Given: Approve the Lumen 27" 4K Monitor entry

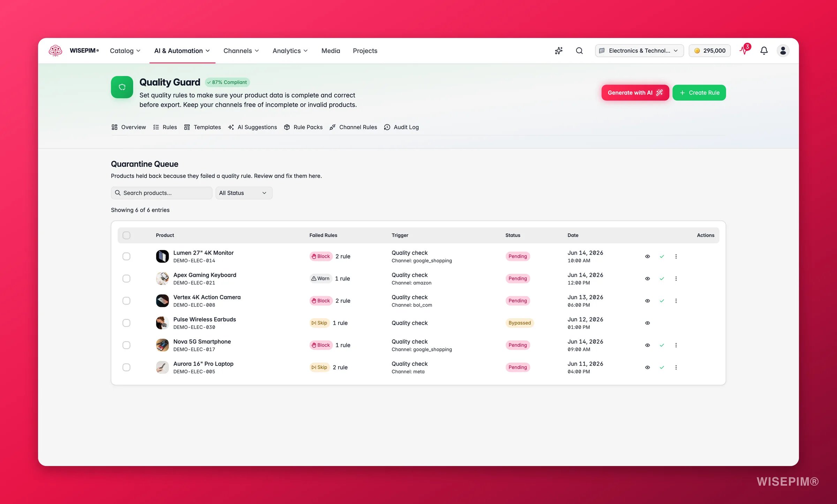Looking at the screenshot, I should click(x=662, y=256).
